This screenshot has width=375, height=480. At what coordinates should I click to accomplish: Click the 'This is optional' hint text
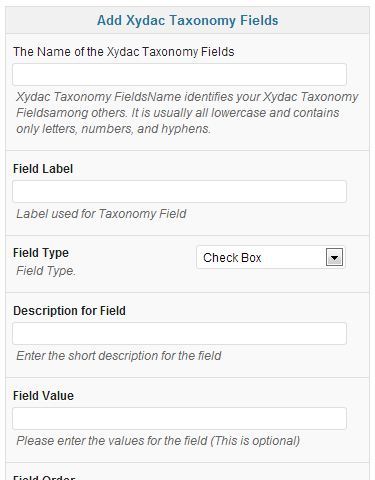(255, 441)
